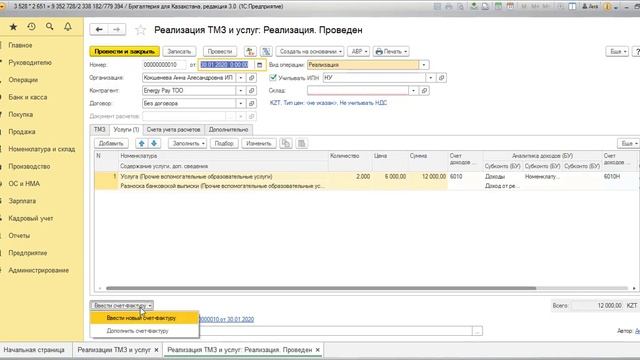Open Зарплата sidebar section

[22, 201]
